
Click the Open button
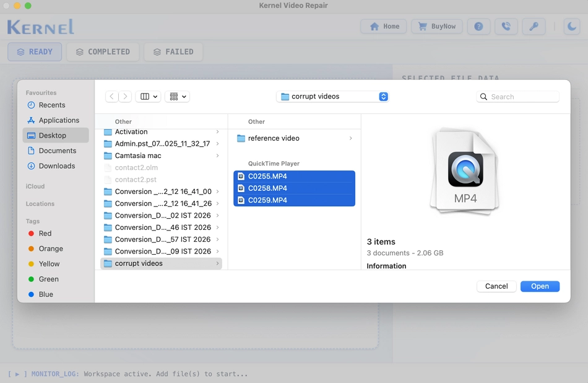tap(540, 286)
